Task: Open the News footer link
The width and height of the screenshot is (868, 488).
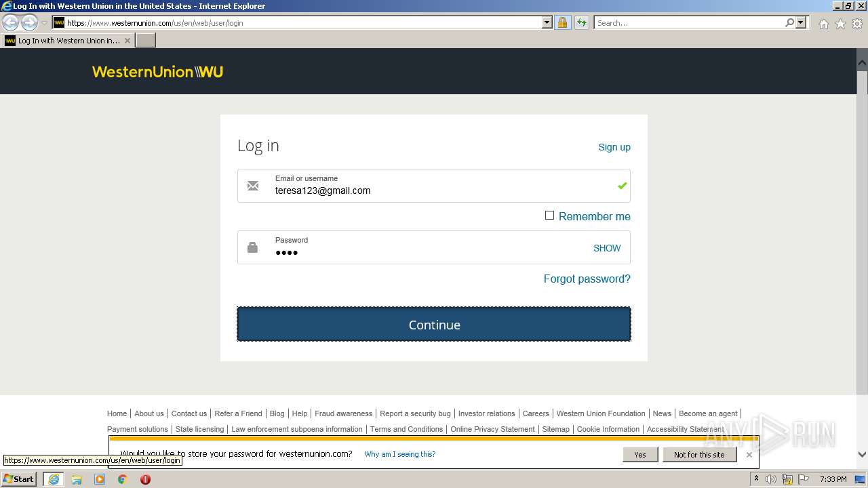Action: [x=662, y=413]
